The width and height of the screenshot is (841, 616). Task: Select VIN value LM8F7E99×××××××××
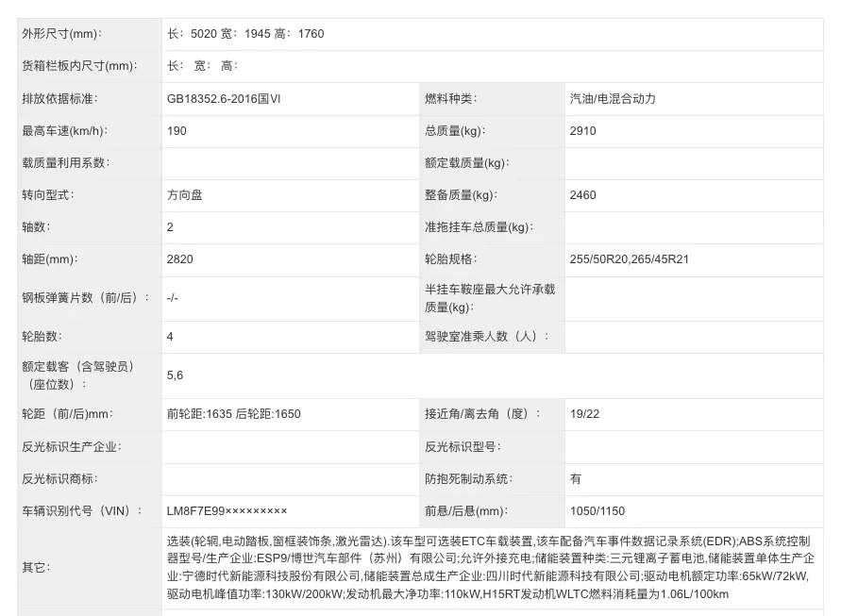click(x=227, y=511)
